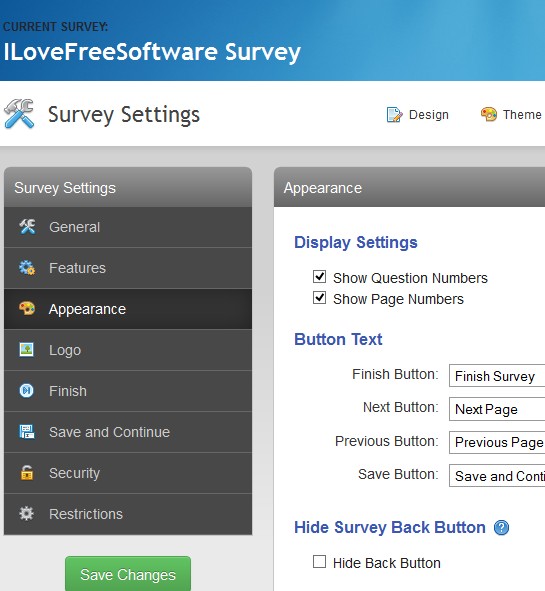The height and width of the screenshot is (591, 545).
Task: Click the Features gears icon in sidebar
Action: (27, 268)
